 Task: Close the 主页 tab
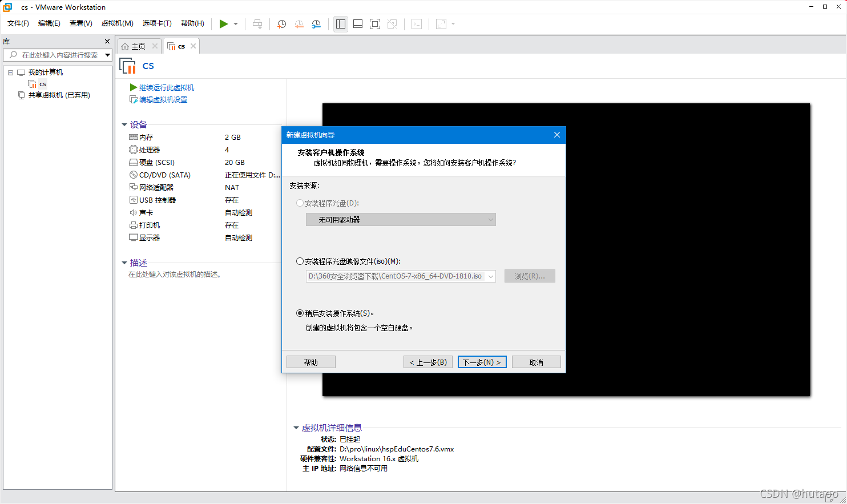[x=155, y=46]
